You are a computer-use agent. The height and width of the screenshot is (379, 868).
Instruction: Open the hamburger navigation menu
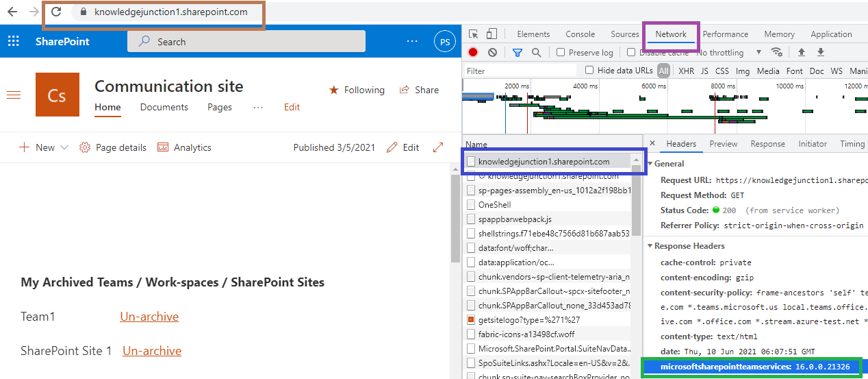pyautogui.click(x=14, y=95)
